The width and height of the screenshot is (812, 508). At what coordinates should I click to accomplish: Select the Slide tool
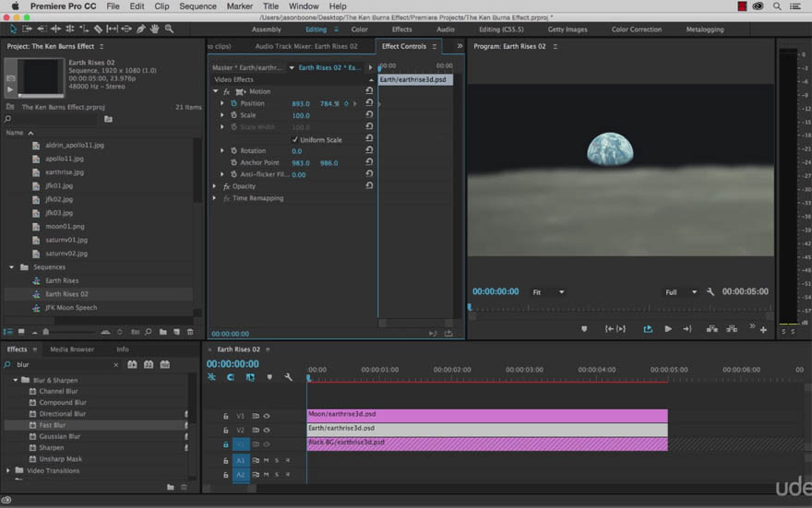(x=126, y=29)
